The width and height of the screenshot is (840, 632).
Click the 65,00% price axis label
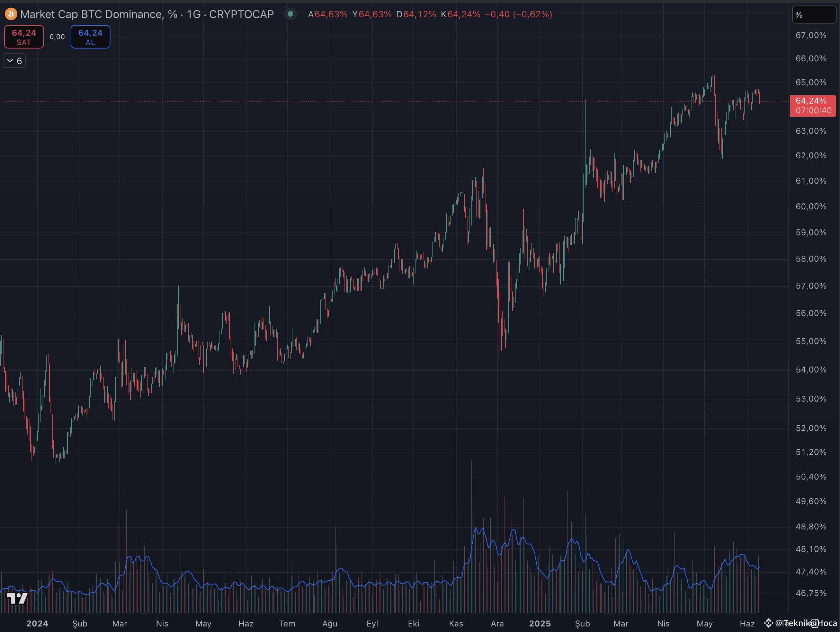coord(811,82)
